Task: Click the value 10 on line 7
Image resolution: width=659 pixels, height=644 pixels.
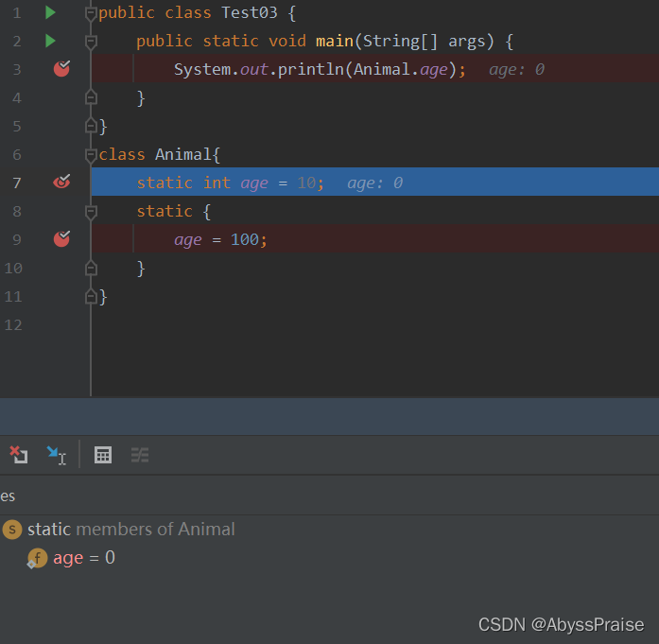Action: tap(306, 183)
